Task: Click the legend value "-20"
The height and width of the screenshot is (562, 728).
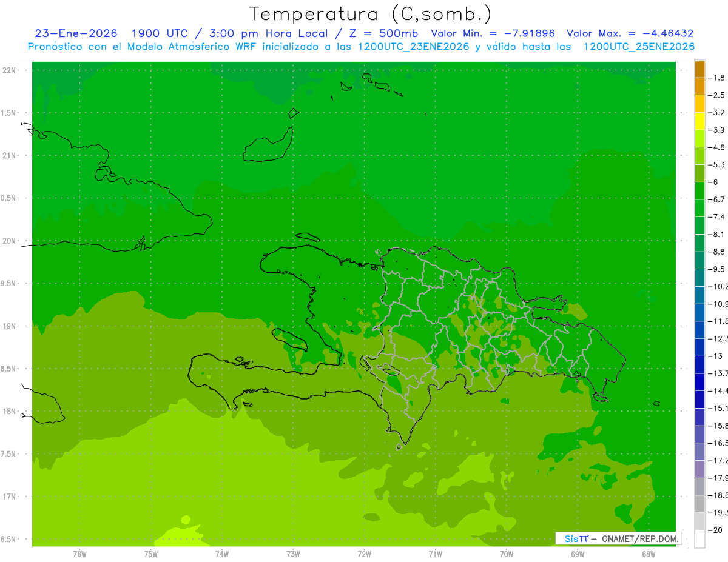Action: [716, 530]
